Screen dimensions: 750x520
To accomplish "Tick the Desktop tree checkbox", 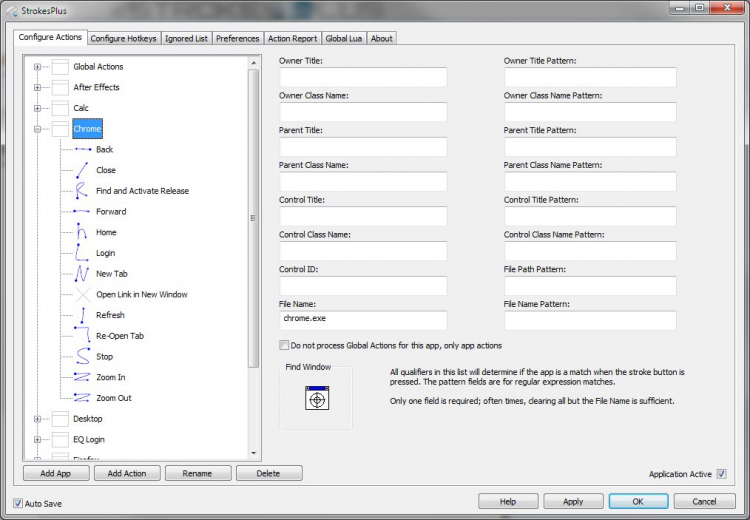I will [60, 419].
